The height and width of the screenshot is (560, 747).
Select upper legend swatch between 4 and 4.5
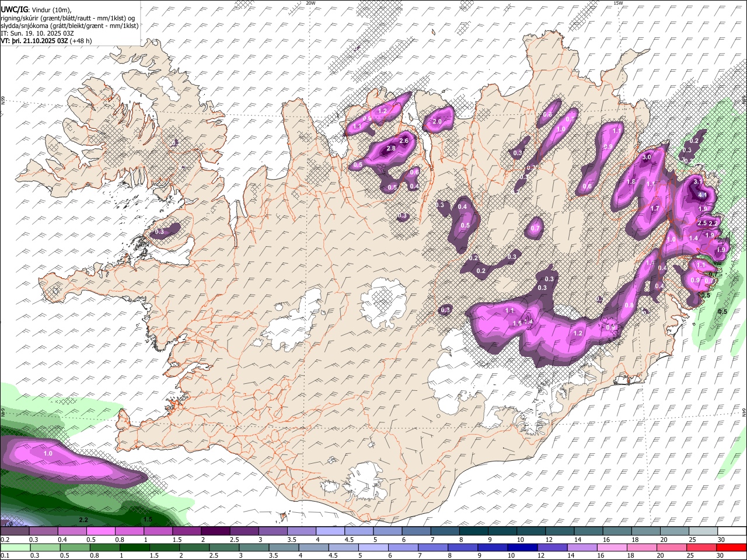pyautogui.click(x=330, y=531)
